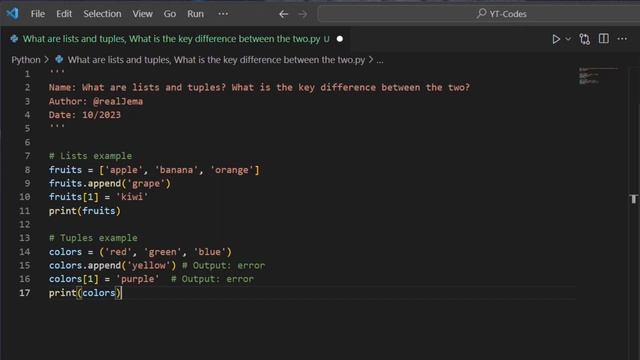This screenshot has height=360, width=640.
Task: Click the '# Tuples example' comment
Action: [x=93, y=238]
